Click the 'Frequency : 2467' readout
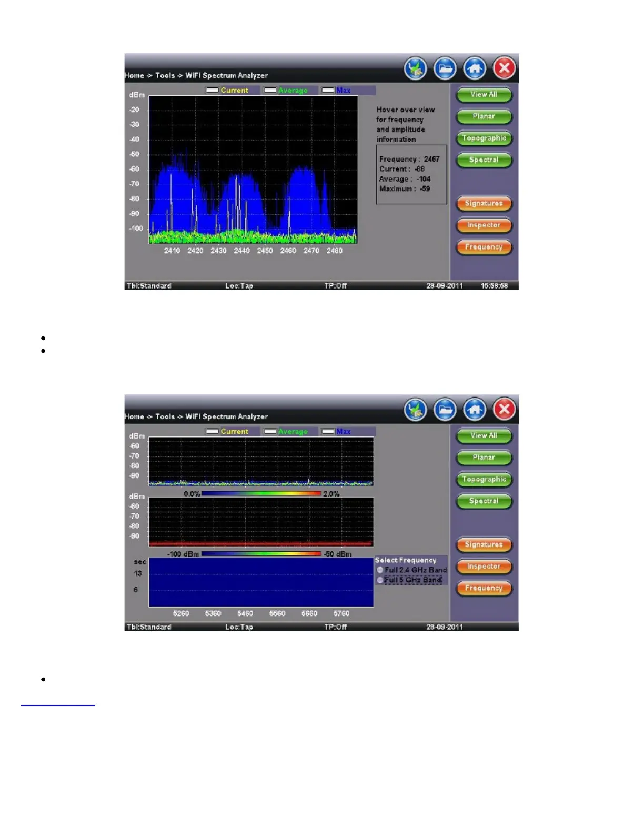 click(x=409, y=159)
